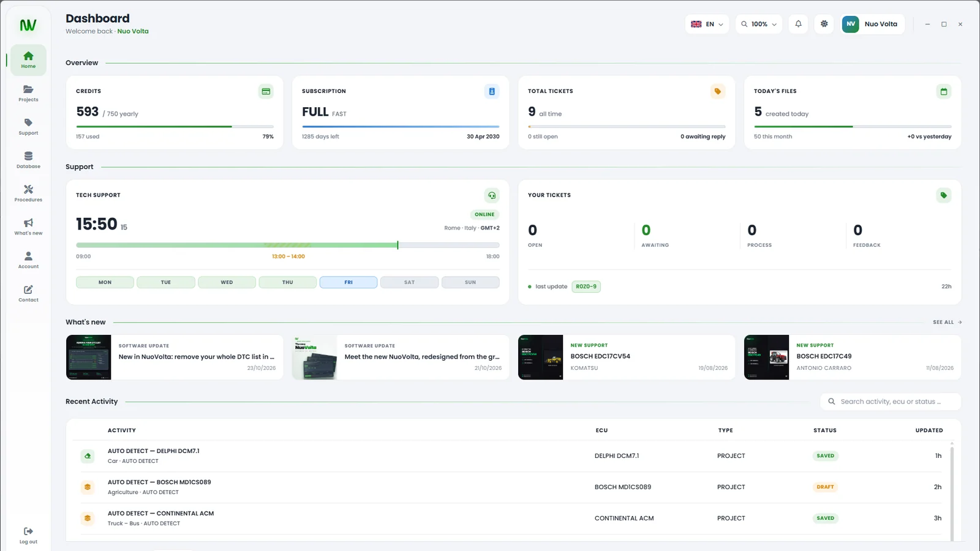Click the Search activity input field
980x551 pixels.
[x=891, y=402]
